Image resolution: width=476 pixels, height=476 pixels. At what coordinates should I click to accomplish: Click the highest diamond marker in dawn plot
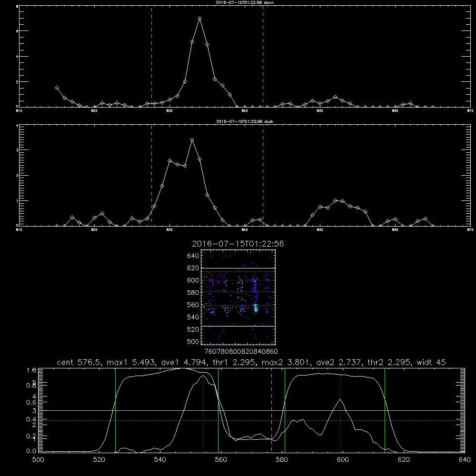click(199, 19)
